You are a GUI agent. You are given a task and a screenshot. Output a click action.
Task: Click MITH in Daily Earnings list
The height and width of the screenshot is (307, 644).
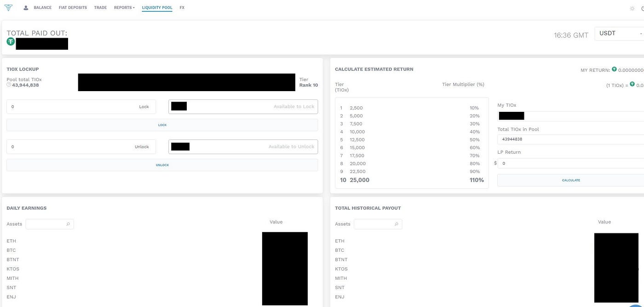[x=13, y=278]
